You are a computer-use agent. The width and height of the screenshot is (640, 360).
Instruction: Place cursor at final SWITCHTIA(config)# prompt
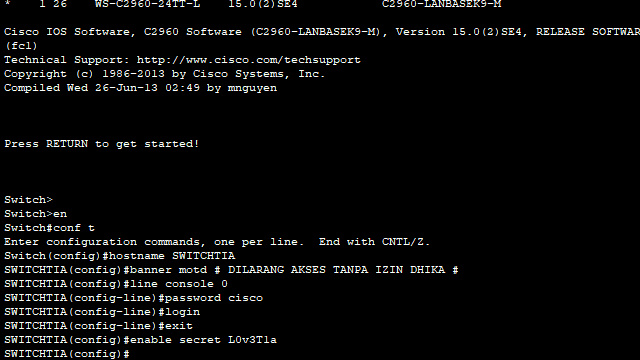point(67,354)
